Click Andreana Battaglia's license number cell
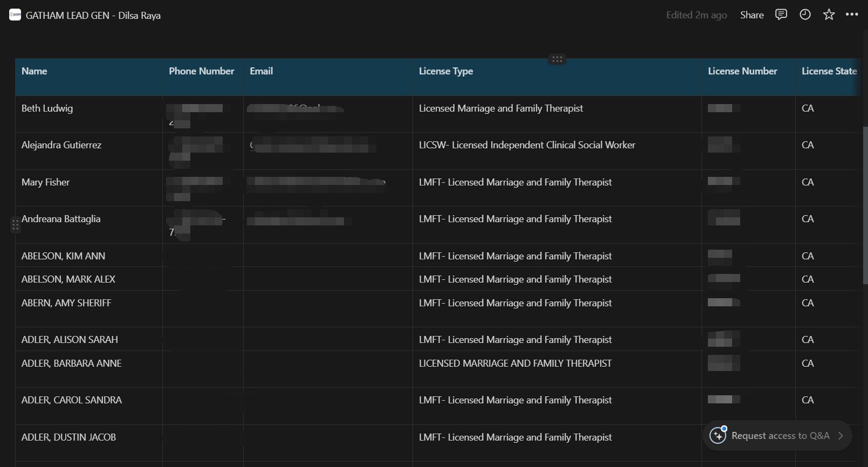 click(x=748, y=225)
